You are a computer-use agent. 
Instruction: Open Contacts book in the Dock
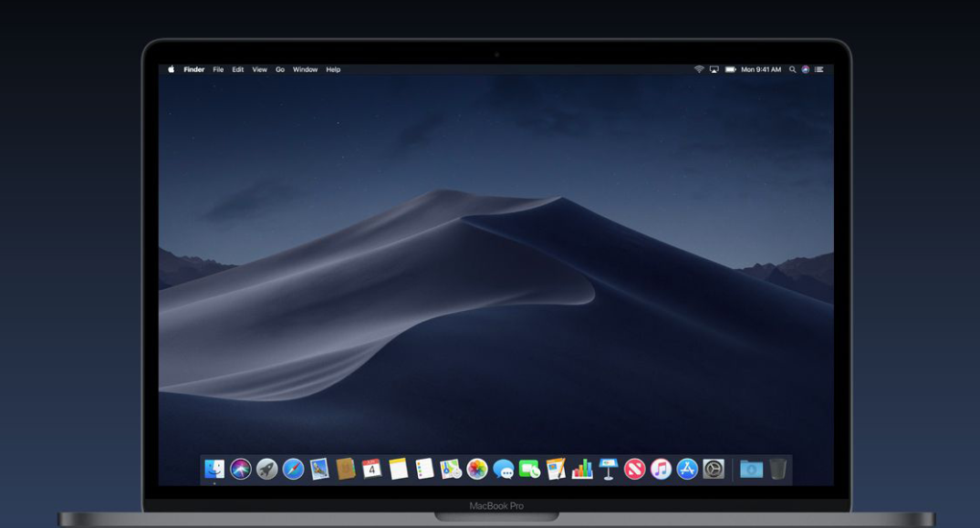[x=346, y=469]
